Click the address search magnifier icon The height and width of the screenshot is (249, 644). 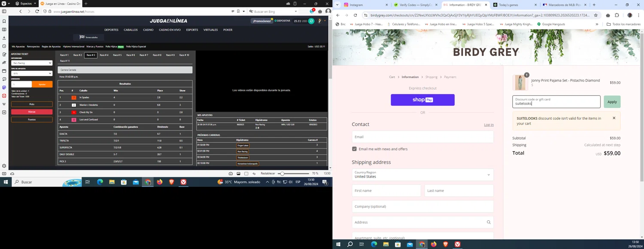pos(489,222)
